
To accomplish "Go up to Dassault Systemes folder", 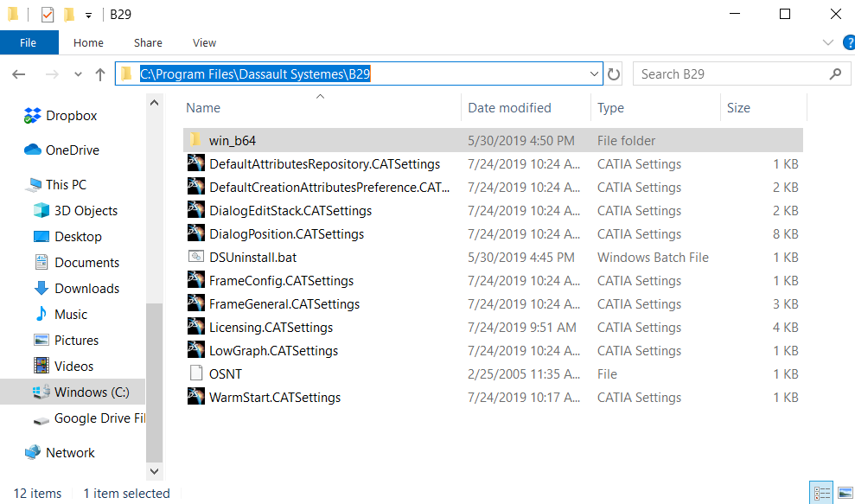I will 100,74.
